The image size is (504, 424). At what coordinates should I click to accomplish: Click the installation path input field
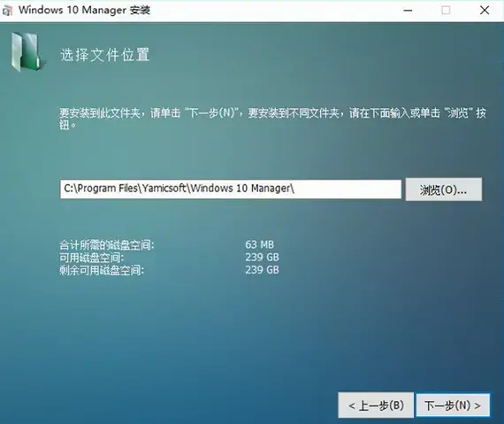pos(231,189)
